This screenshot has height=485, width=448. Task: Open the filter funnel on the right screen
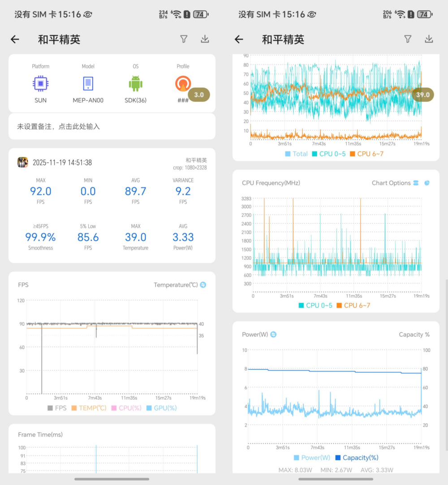coord(408,39)
